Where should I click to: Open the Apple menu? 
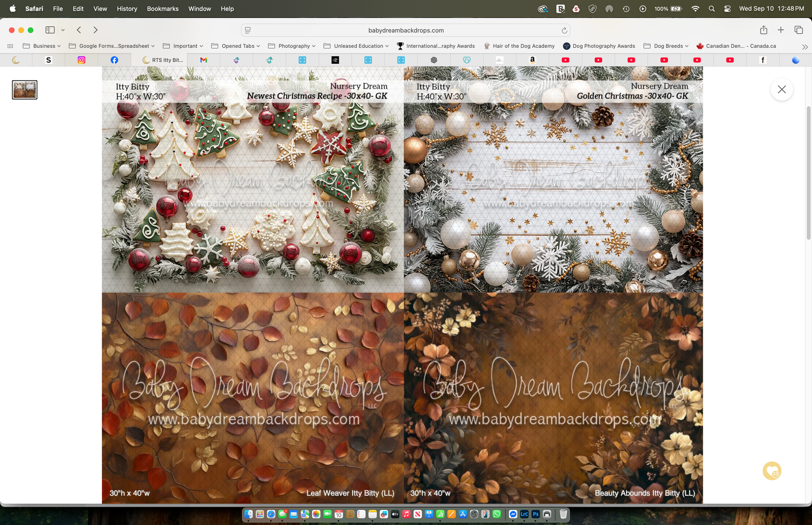point(12,9)
